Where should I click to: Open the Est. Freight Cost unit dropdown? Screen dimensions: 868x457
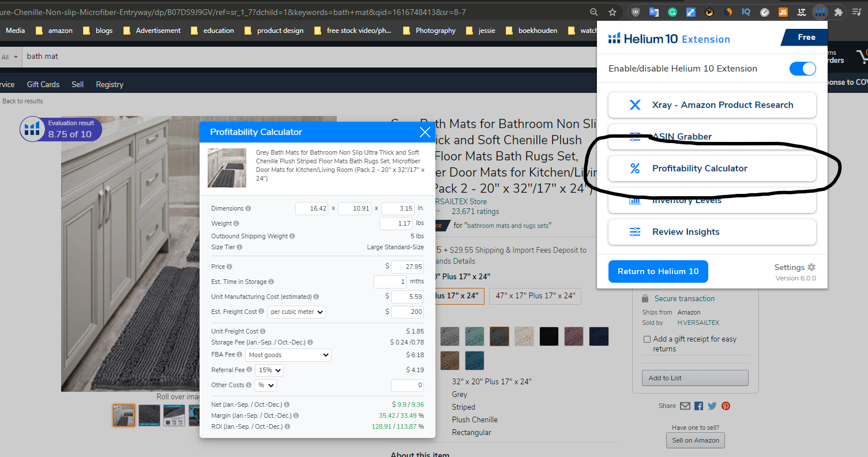coord(296,312)
